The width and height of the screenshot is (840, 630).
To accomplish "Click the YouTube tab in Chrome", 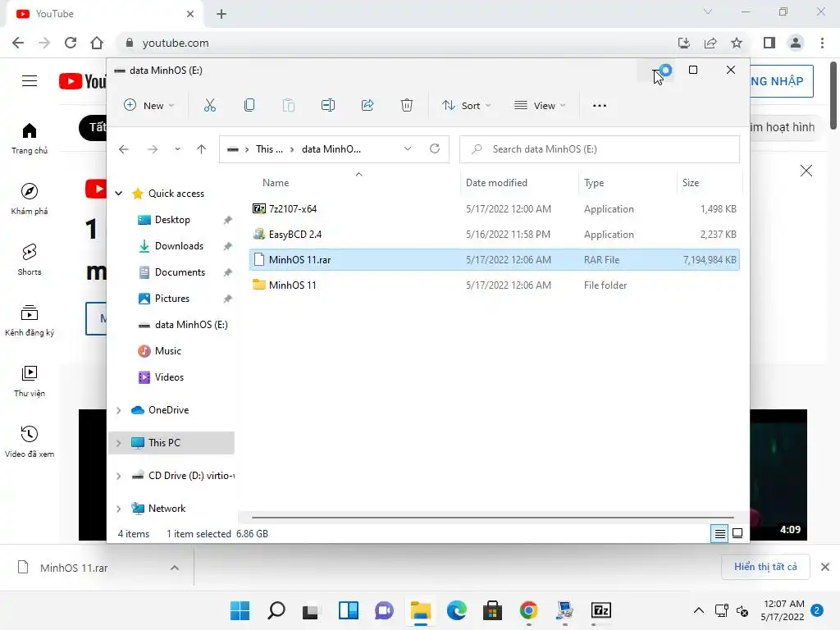I will coord(104,14).
